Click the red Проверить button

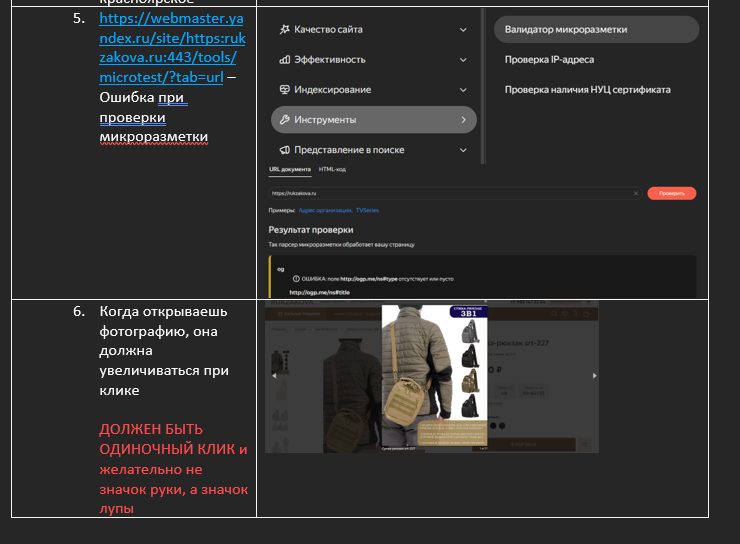point(672,193)
